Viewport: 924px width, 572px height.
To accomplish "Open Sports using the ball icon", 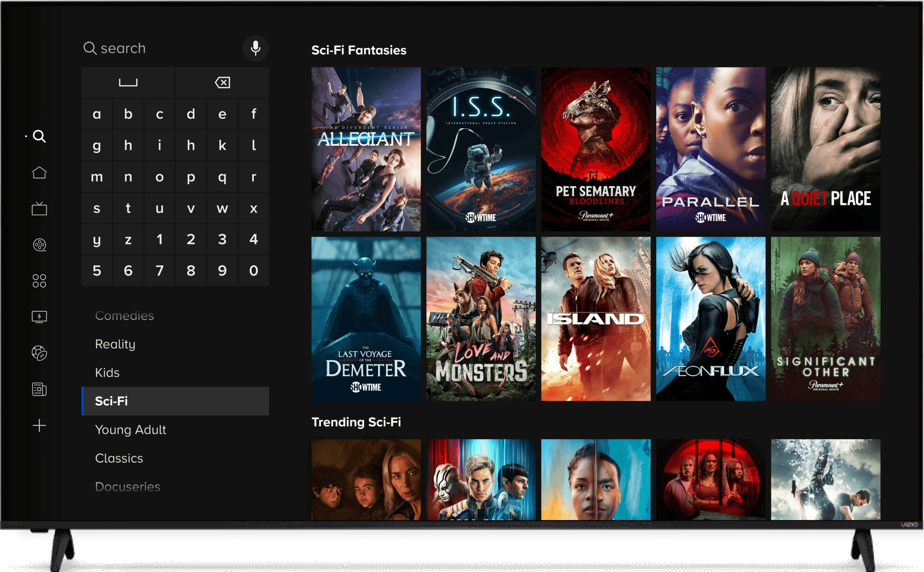I will (39, 353).
